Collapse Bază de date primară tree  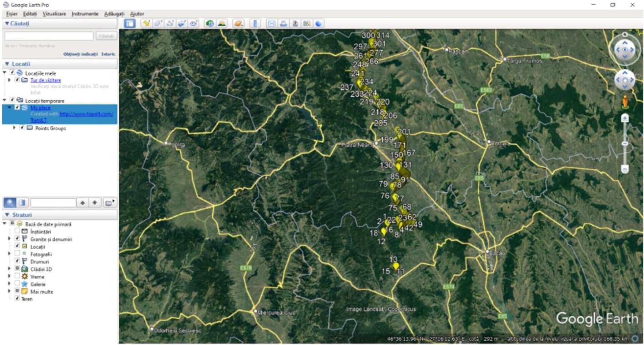tap(5, 223)
